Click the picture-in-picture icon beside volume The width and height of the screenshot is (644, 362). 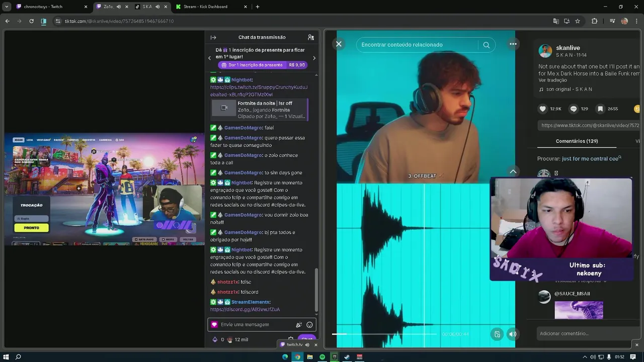(x=497, y=334)
